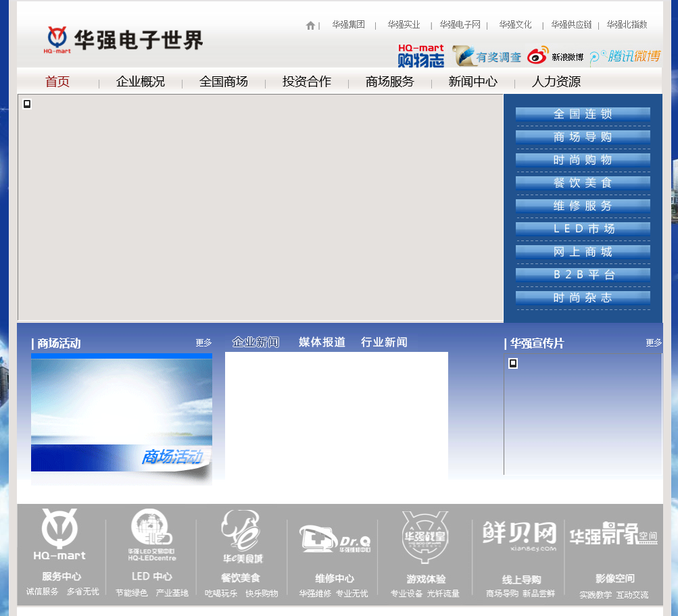Open 投资合作 in the main navigation
Screen dimensions: 678x616
tap(307, 82)
